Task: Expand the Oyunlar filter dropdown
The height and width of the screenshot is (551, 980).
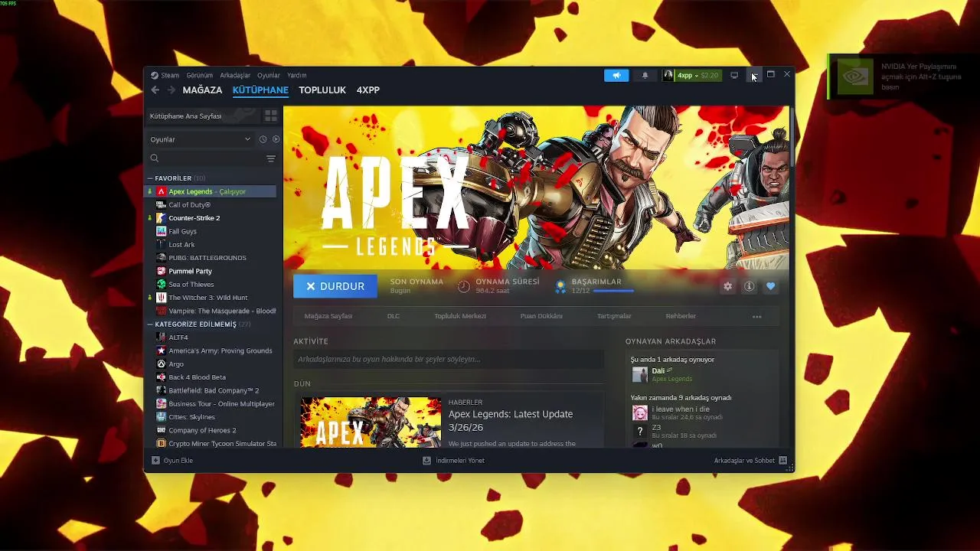Action: [200, 139]
